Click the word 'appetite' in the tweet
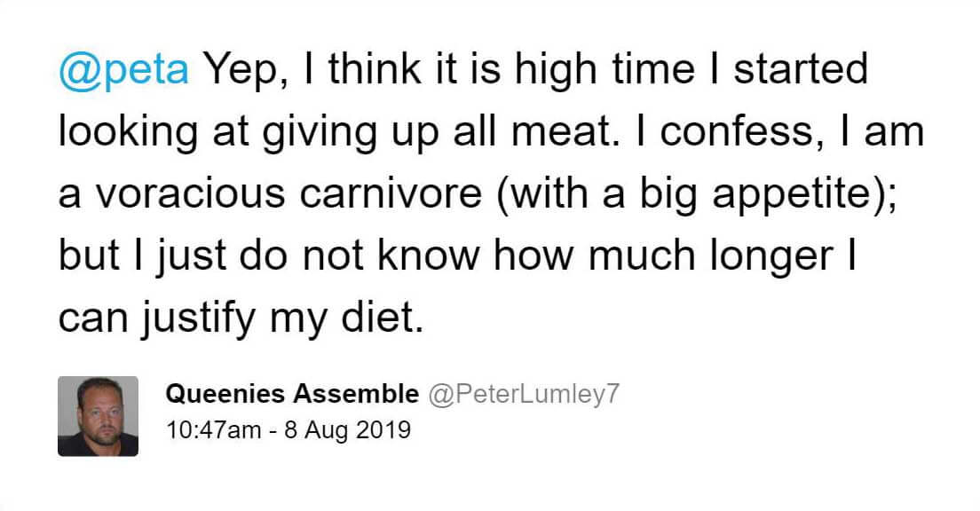980x511 pixels. tap(793, 195)
